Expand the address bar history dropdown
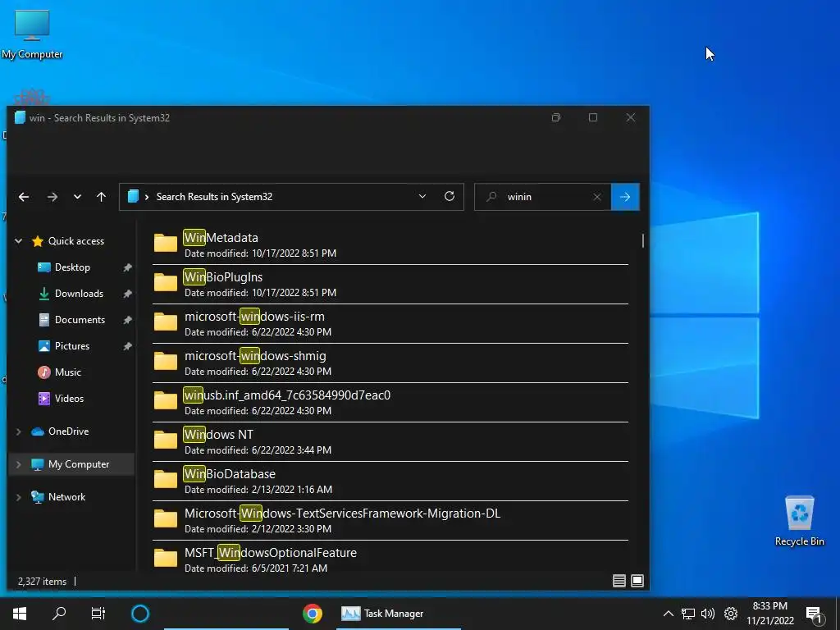840x630 pixels. pos(422,197)
